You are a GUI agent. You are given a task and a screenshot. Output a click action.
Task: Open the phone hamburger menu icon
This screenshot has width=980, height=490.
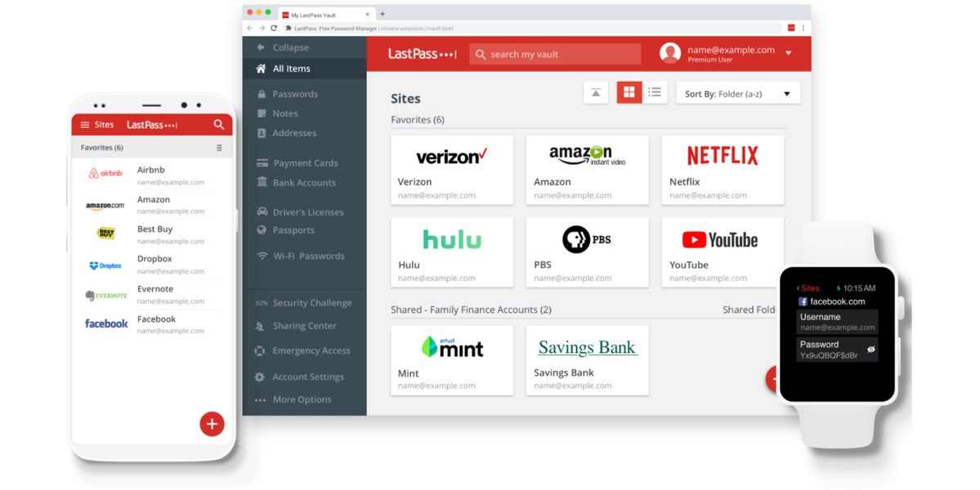pos(85,125)
